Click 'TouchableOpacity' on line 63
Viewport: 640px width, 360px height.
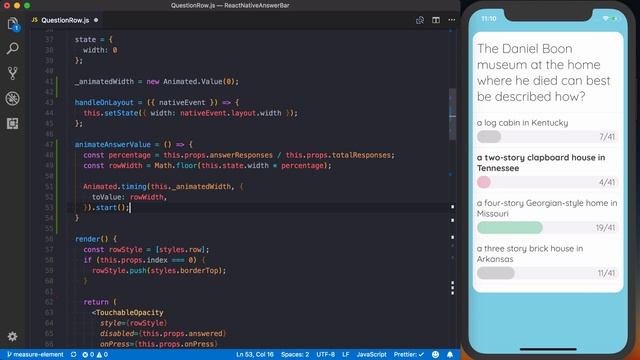point(129,312)
